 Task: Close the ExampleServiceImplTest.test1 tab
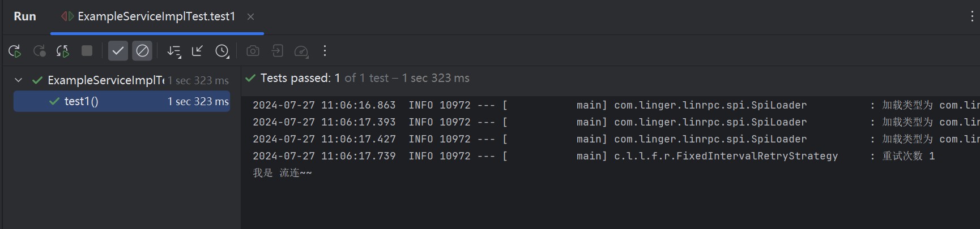[x=250, y=17]
